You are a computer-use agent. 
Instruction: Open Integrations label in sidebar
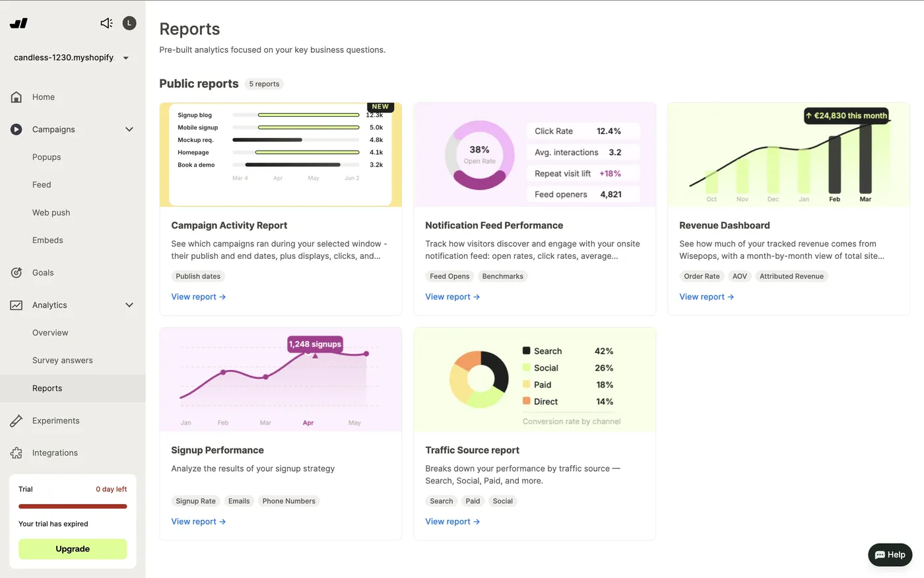(x=55, y=453)
